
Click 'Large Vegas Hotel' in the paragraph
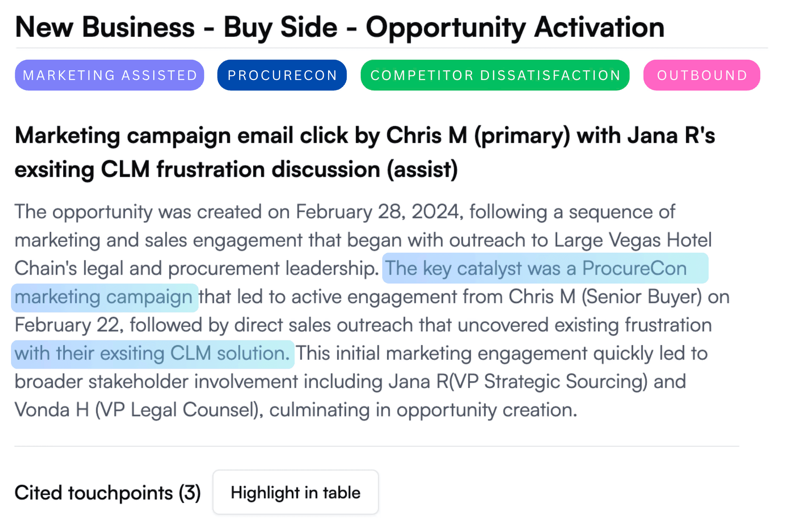click(x=633, y=240)
